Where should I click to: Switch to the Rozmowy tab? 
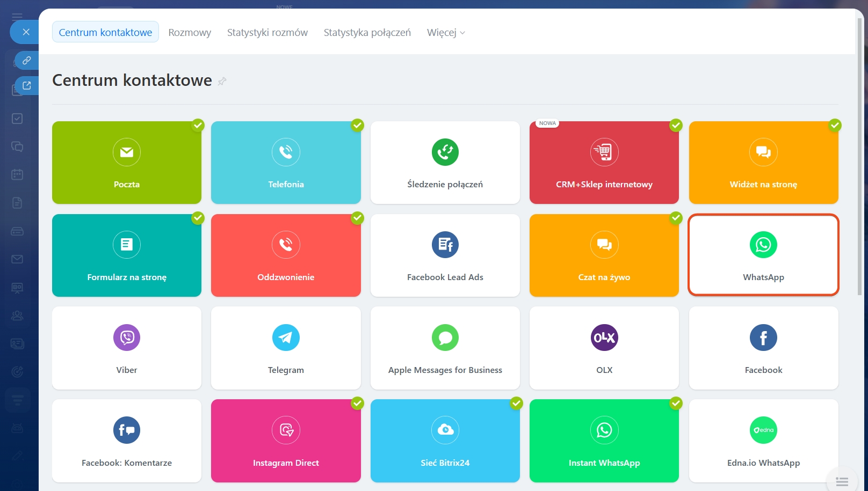[190, 33]
